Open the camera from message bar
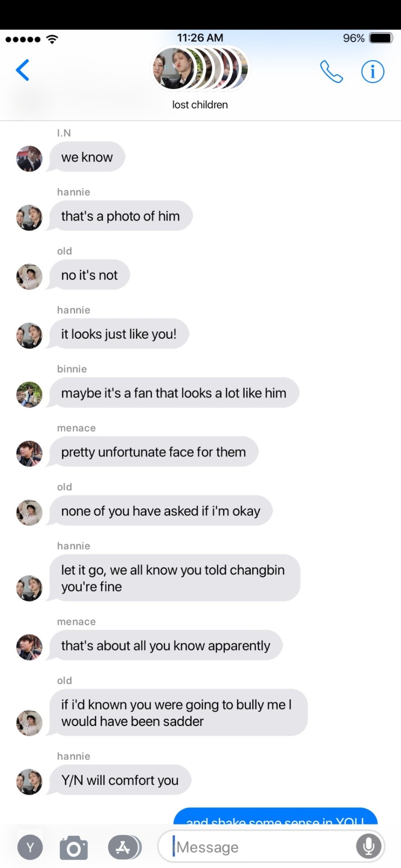Image resolution: width=401 pixels, height=868 pixels. (74, 847)
